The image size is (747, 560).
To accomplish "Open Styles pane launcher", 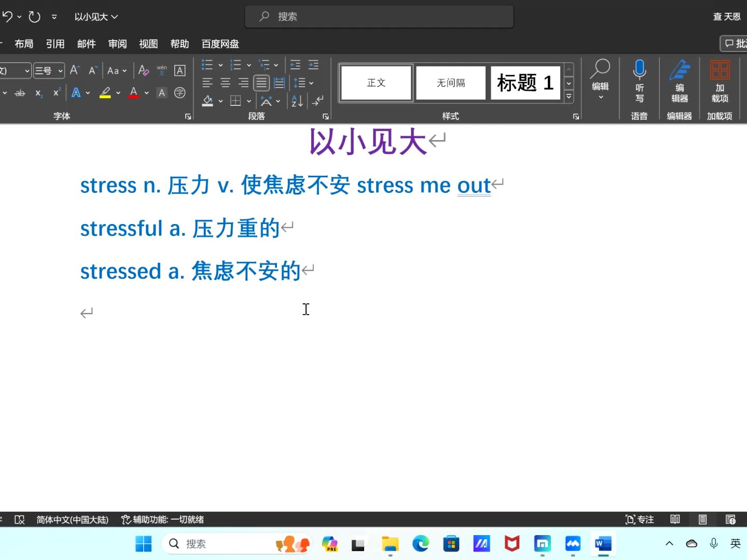I will coord(576,117).
